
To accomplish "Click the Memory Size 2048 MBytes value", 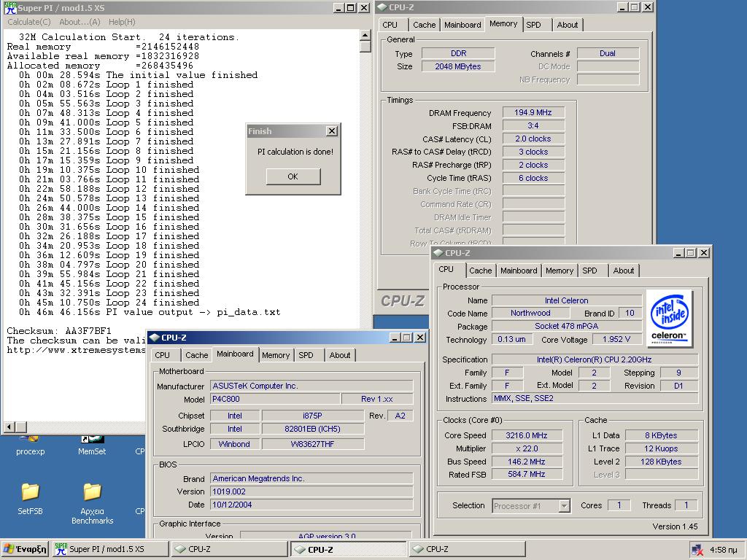I will pos(458,66).
